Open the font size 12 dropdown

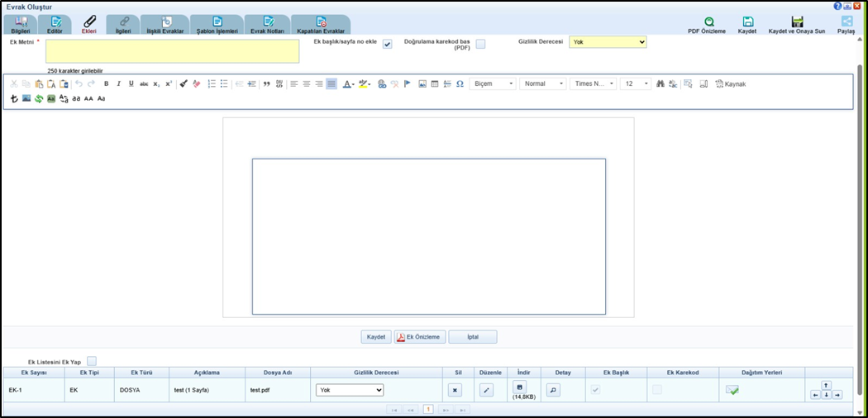pyautogui.click(x=636, y=83)
